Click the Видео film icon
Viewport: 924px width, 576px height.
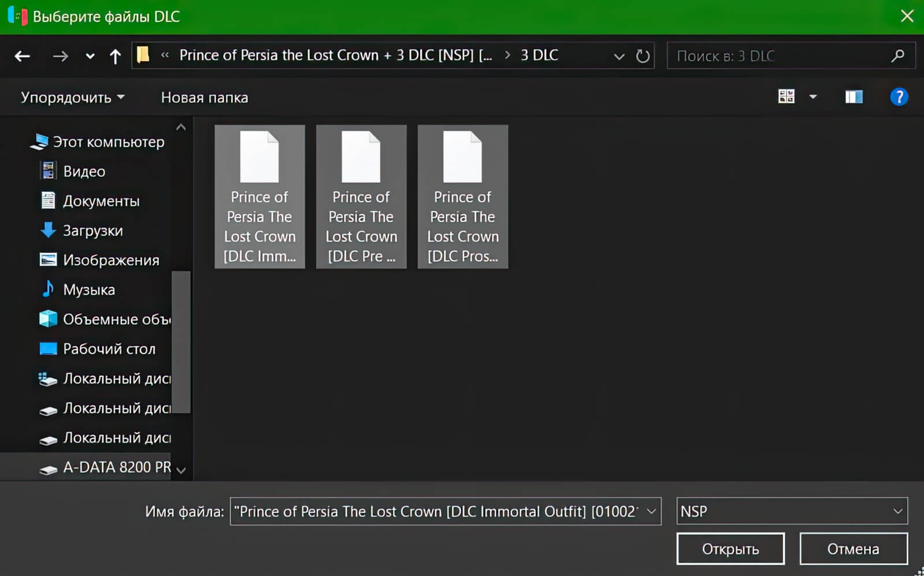pos(48,170)
